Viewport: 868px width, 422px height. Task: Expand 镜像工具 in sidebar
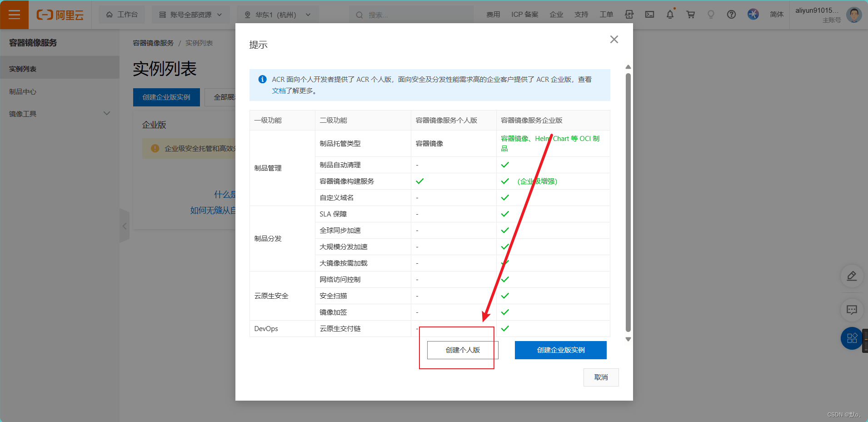[x=60, y=114]
